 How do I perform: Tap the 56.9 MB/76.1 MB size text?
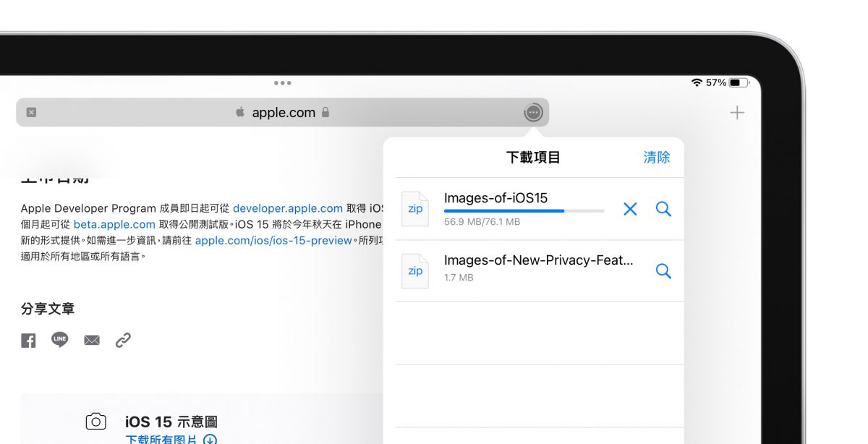coord(482,222)
